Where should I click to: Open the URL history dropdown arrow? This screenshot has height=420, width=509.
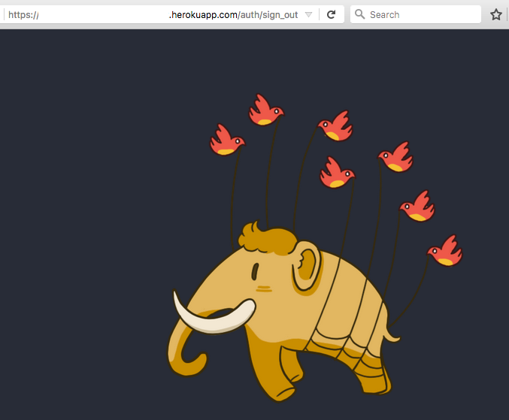(x=308, y=14)
